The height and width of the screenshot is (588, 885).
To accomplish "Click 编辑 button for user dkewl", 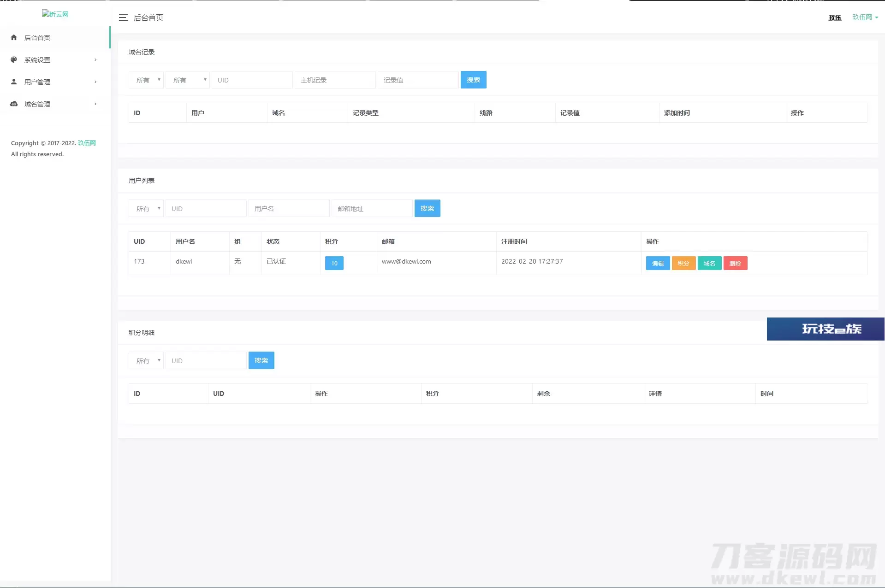I will (658, 263).
